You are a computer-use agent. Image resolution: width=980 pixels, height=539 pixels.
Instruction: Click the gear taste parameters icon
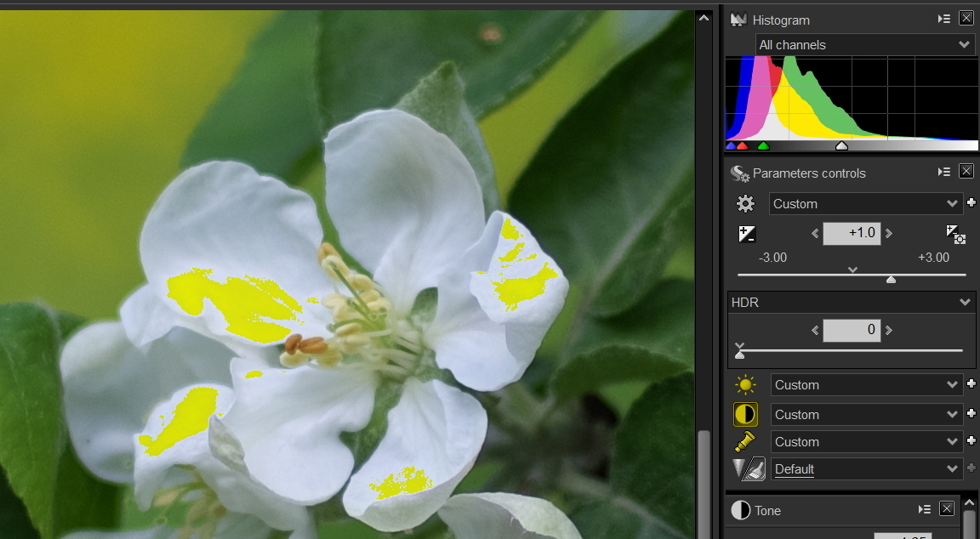pos(745,203)
